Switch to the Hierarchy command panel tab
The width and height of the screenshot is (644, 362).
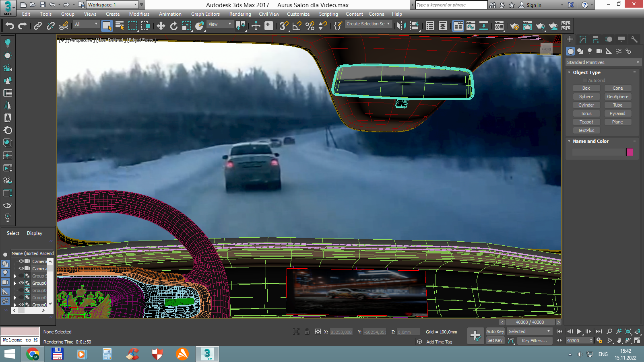[596, 39]
